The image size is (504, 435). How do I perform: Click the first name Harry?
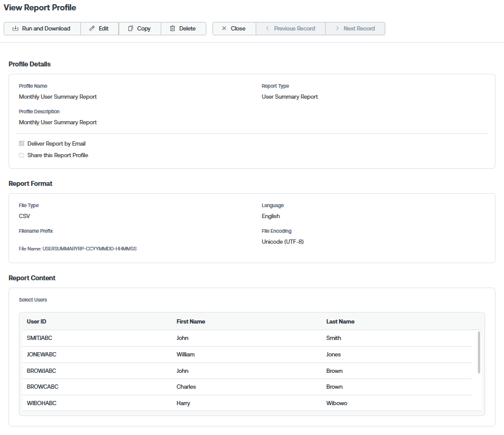[183, 403]
